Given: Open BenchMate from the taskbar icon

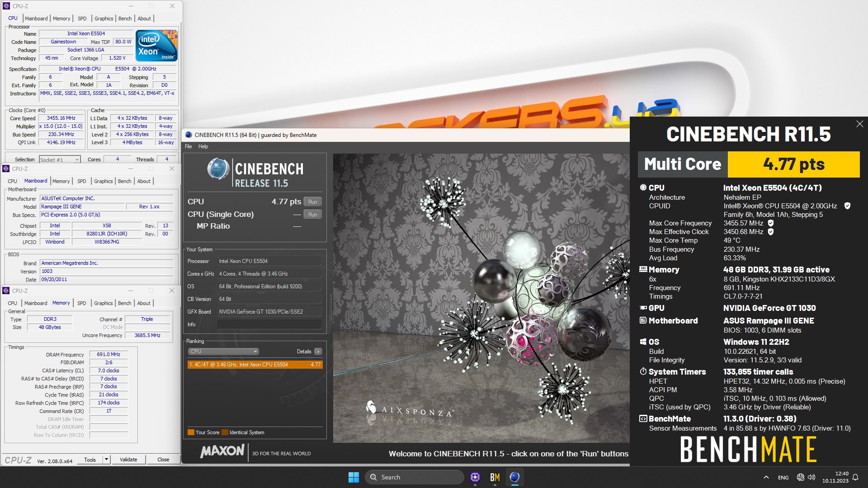Looking at the screenshot, I should click(x=495, y=477).
